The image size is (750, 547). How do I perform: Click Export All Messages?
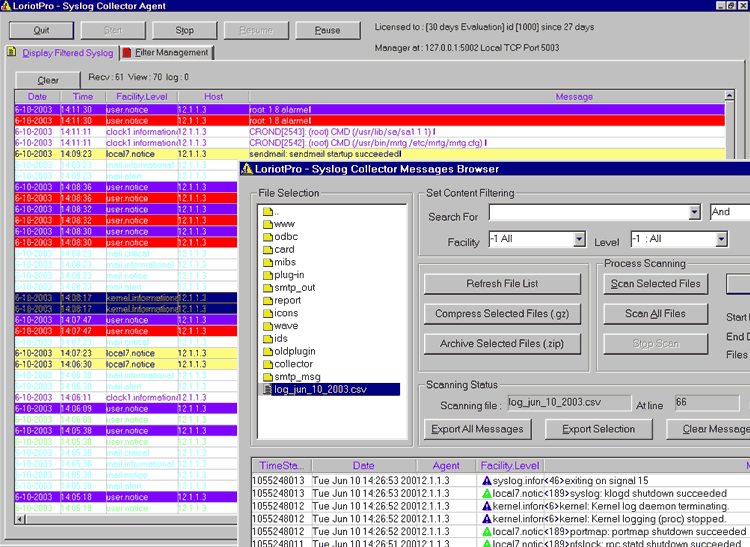pyautogui.click(x=477, y=429)
